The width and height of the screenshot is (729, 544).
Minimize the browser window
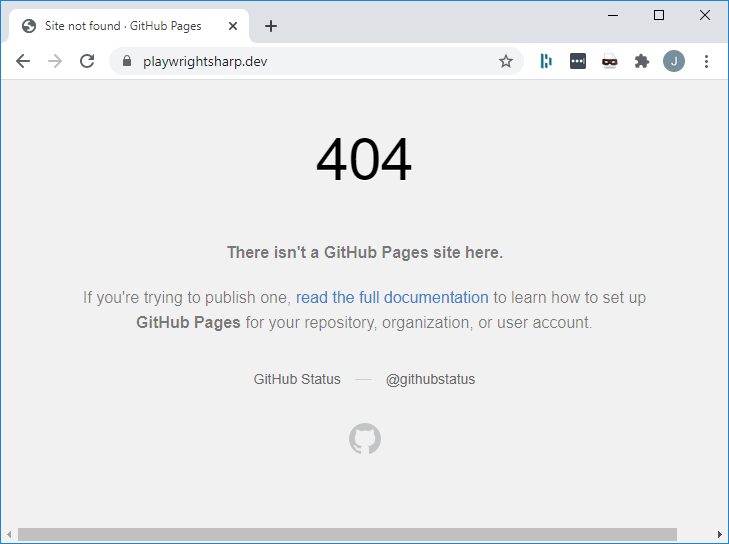coord(613,15)
